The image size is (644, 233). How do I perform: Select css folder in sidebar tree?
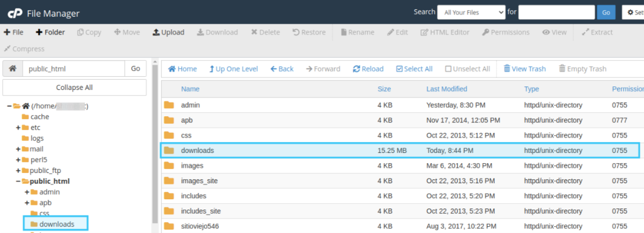[x=40, y=214]
